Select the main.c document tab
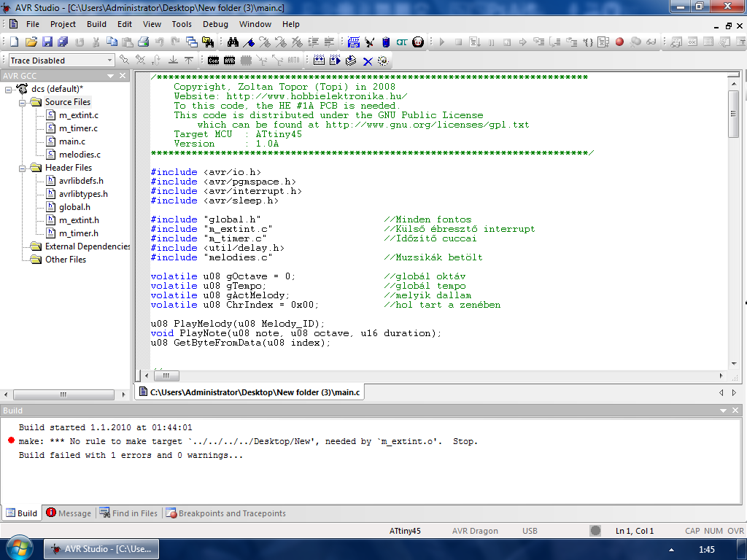Screen dimensions: 747x560 point(249,392)
